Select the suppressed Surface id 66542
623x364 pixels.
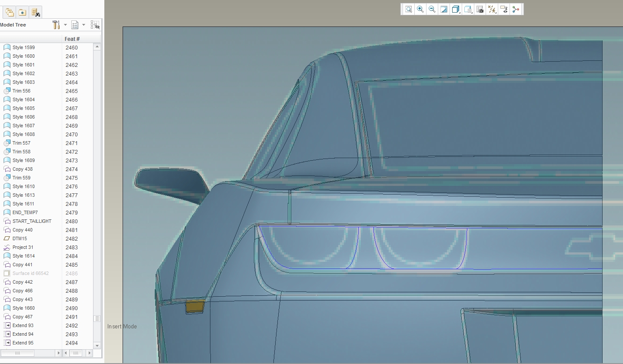pos(30,273)
